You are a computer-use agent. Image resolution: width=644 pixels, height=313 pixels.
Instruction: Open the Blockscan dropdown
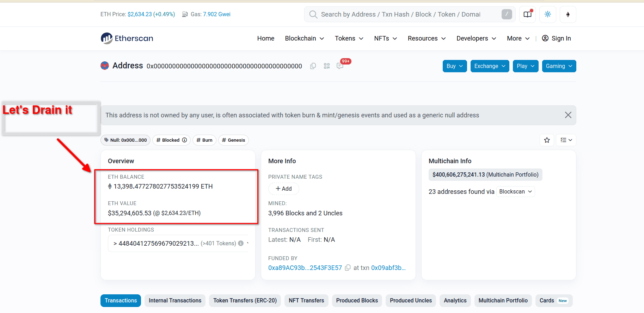(515, 192)
